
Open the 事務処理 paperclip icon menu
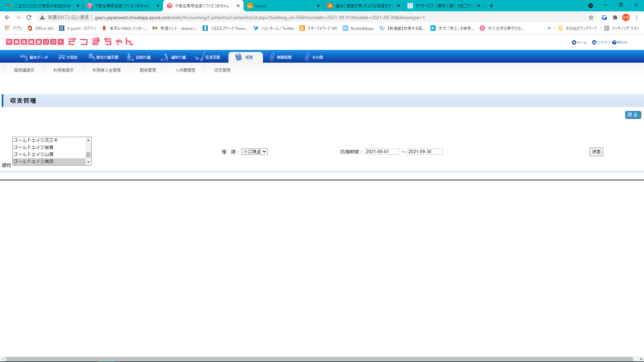pos(272,57)
